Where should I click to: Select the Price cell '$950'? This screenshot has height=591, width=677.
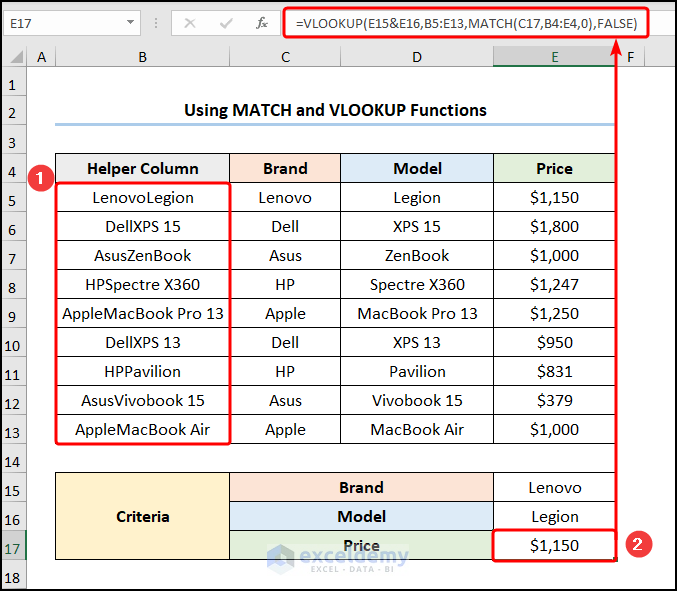554,342
